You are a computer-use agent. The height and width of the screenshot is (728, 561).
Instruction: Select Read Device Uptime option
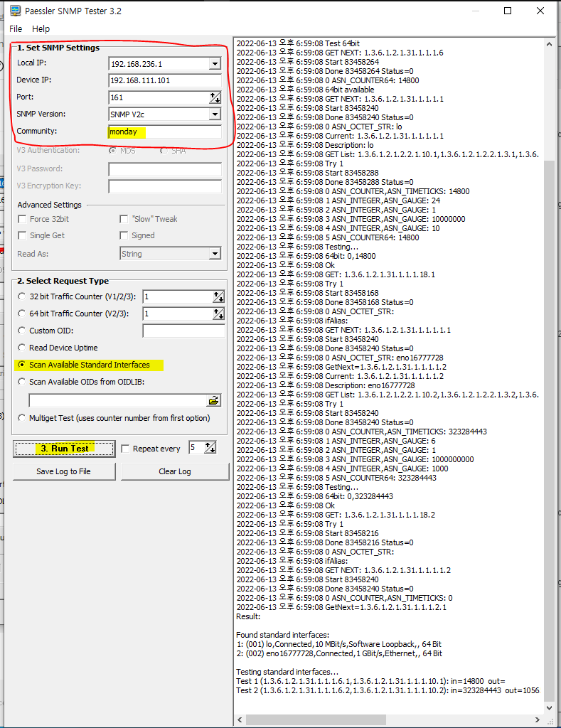click(21, 347)
